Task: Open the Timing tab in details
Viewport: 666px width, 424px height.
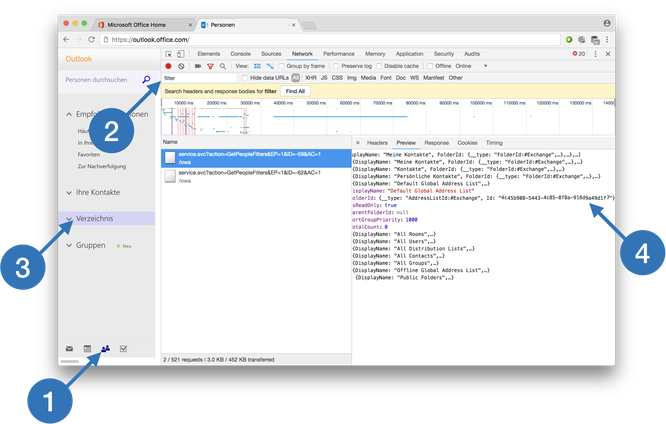Action: click(494, 143)
